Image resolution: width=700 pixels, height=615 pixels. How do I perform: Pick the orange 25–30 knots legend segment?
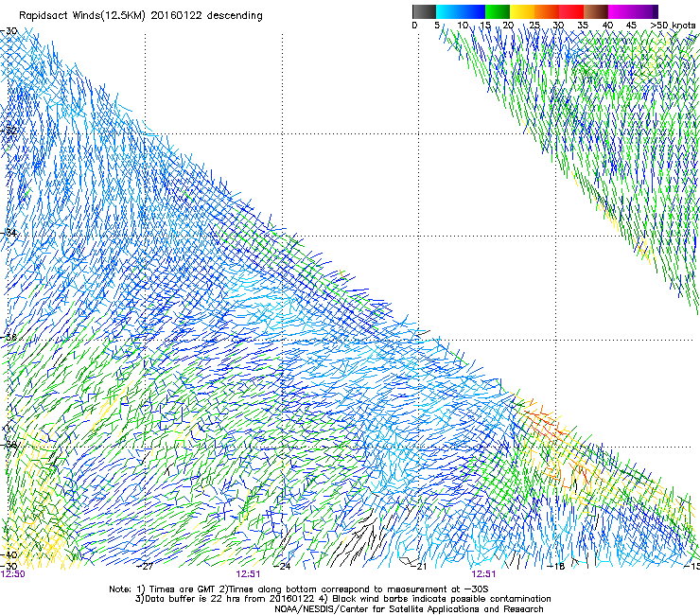pos(547,11)
